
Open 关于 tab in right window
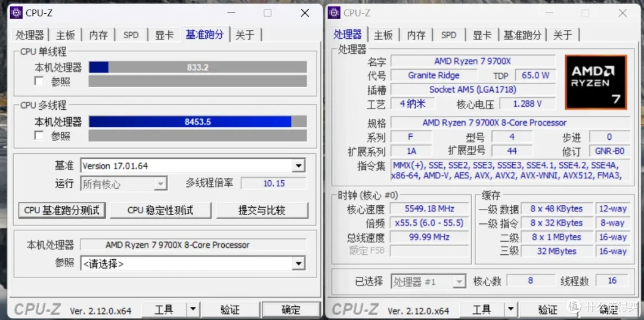point(563,35)
